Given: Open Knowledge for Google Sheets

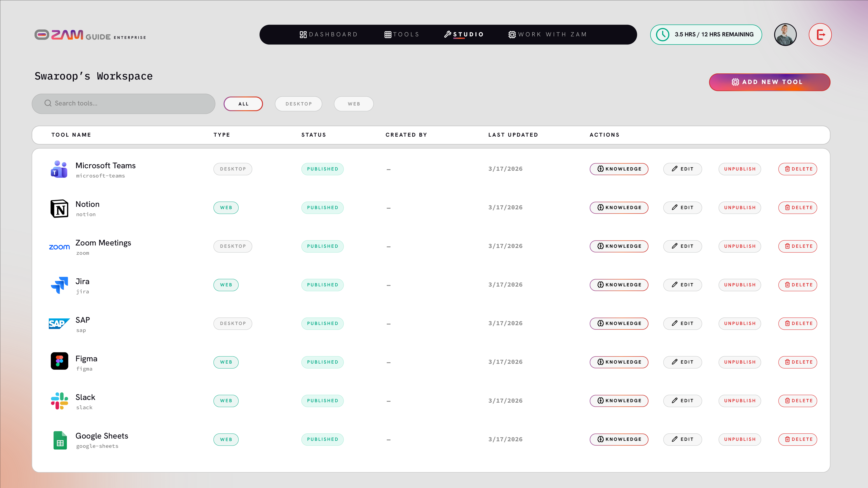Looking at the screenshot, I should tap(619, 439).
